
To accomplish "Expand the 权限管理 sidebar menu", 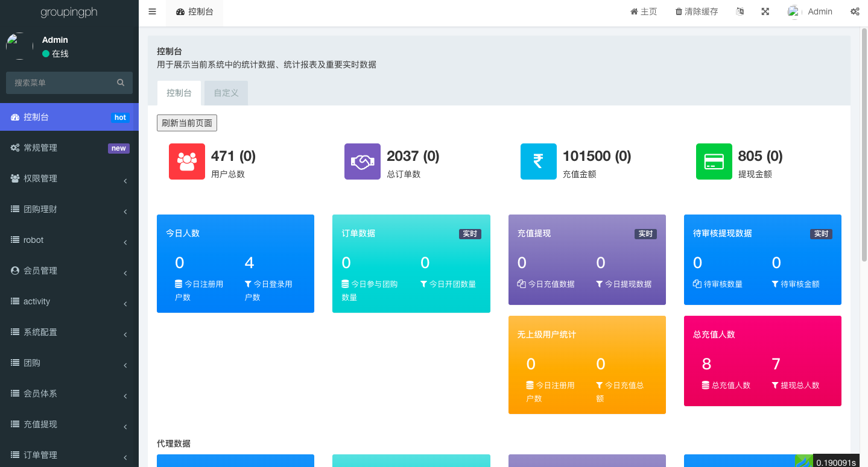I will 69,178.
